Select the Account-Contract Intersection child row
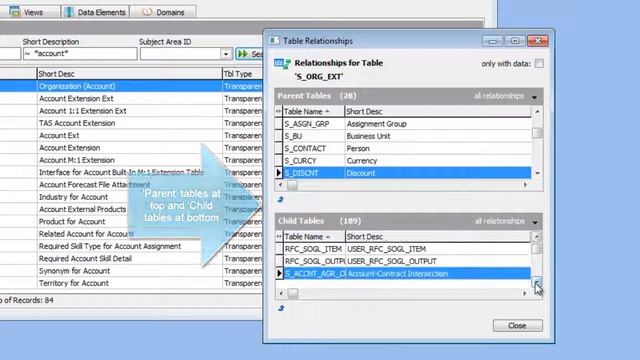The width and height of the screenshot is (640, 360). coord(402,273)
